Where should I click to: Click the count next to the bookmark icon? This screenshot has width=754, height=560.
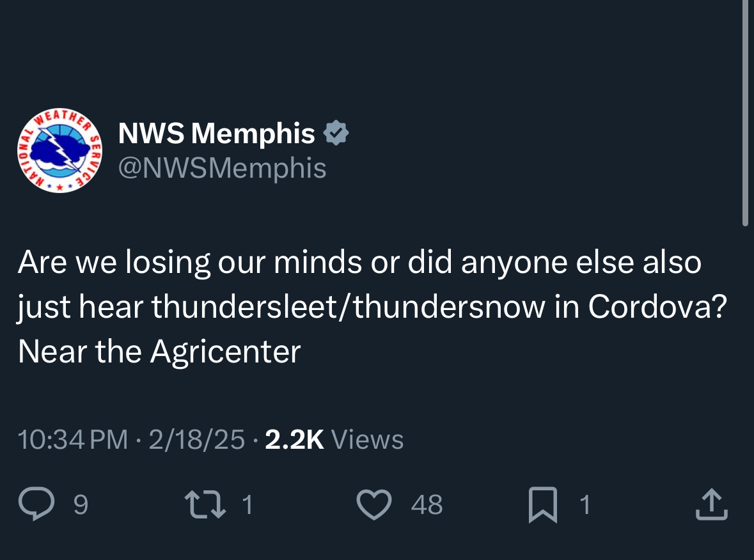pos(584,505)
